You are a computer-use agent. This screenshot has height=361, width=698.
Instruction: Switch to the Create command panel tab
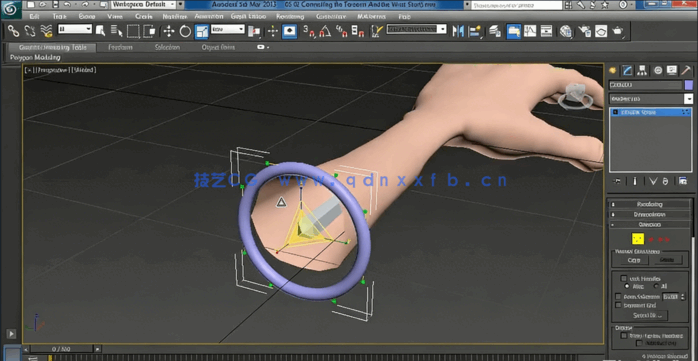click(x=613, y=70)
